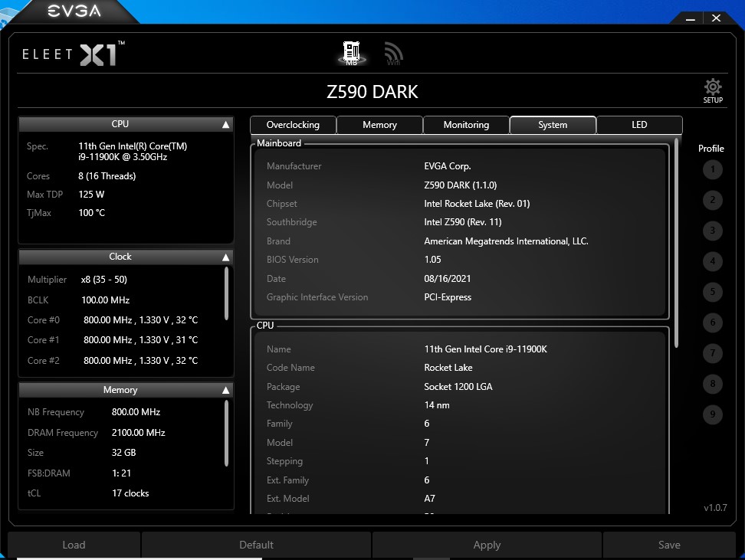Click 'Intel Z590 (Rev. 11)' southbridge value
Viewport: 745px width, 560px height.
click(x=463, y=222)
